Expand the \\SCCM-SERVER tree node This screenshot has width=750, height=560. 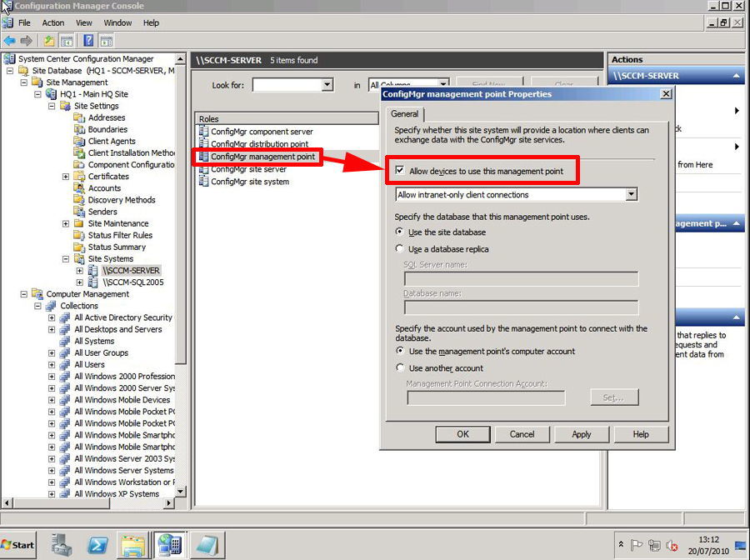(x=79, y=270)
